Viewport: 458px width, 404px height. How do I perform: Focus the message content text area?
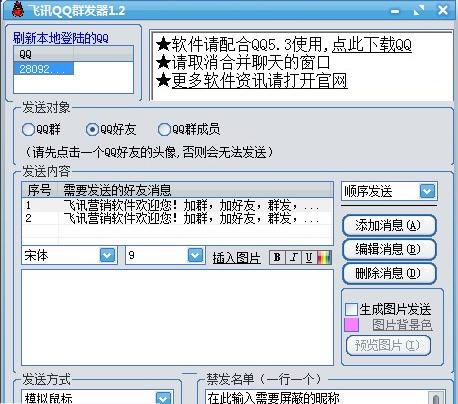point(177,317)
